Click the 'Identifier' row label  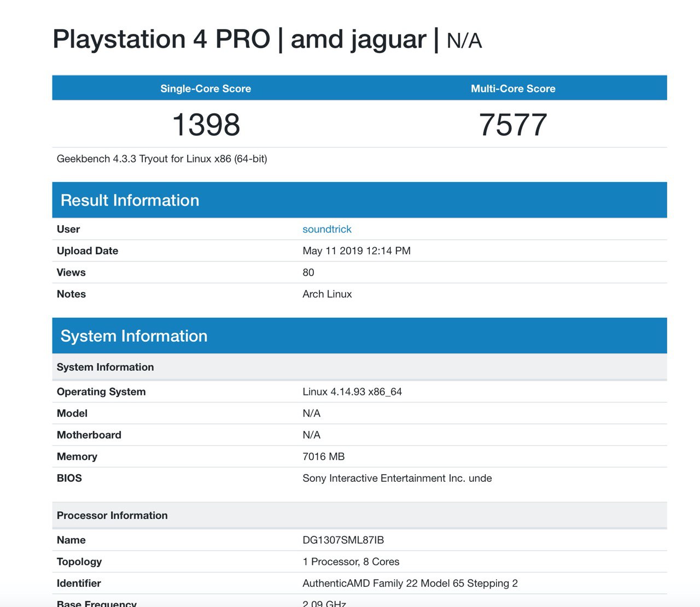click(79, 583)
